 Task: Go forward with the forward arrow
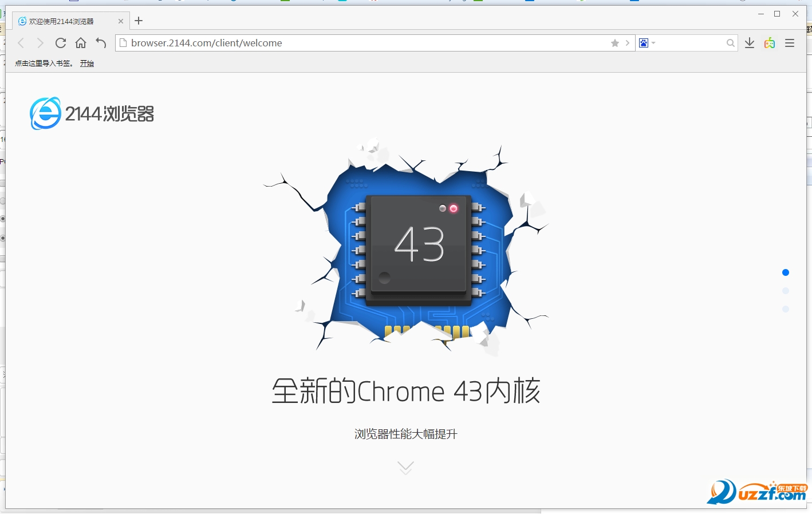click(40, 43)
